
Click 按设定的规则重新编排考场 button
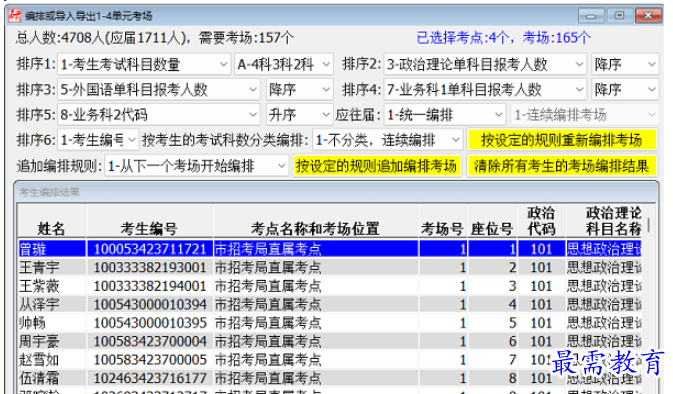[562, 140]
